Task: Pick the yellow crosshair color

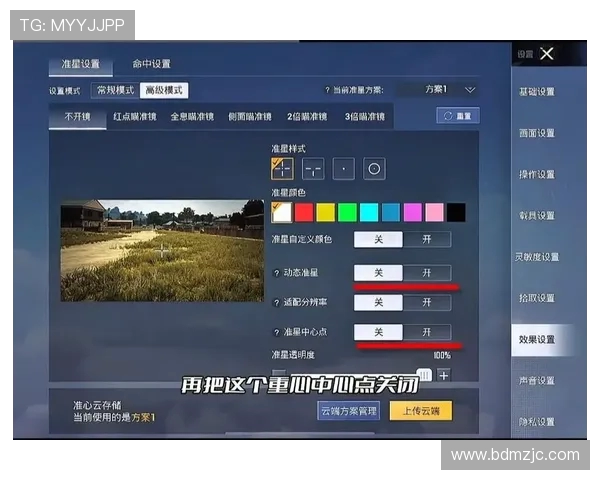Action: pyautogui.click(x=326, y=212)
